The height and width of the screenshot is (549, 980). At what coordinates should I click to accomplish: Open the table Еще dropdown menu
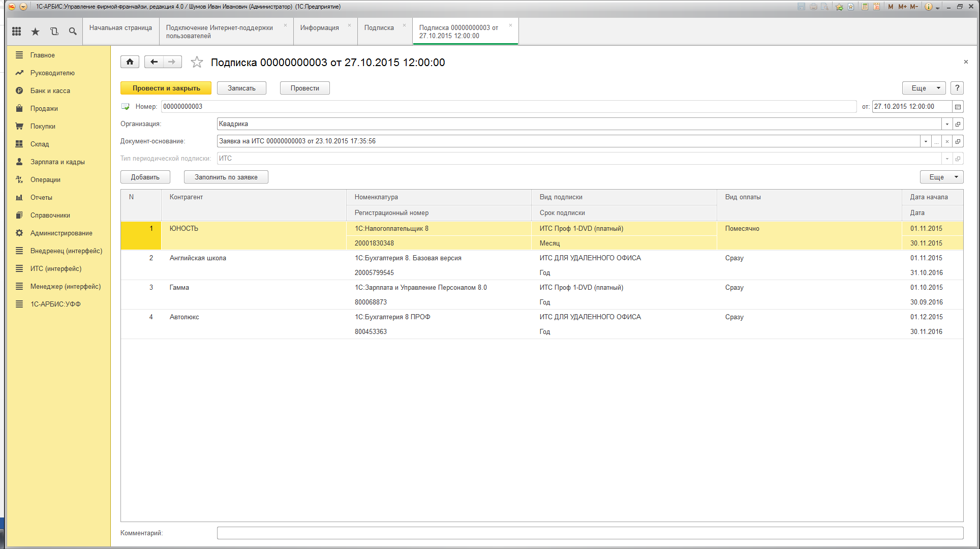[941, 177]
